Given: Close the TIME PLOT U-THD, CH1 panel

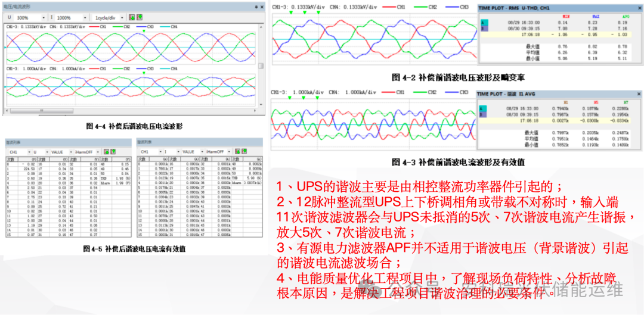Looking at the screenshot, I should pyautogui.click(x=640, y=8).
